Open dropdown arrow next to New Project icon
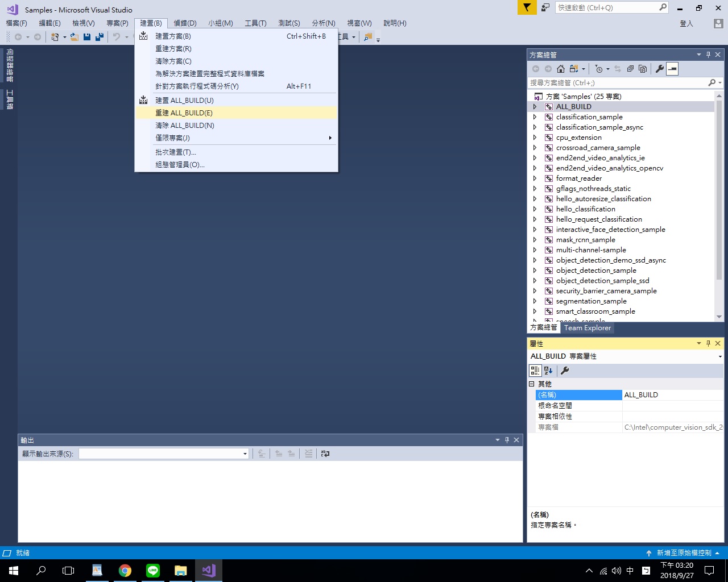This screenshot has width=728, height=582. [64, 37]
